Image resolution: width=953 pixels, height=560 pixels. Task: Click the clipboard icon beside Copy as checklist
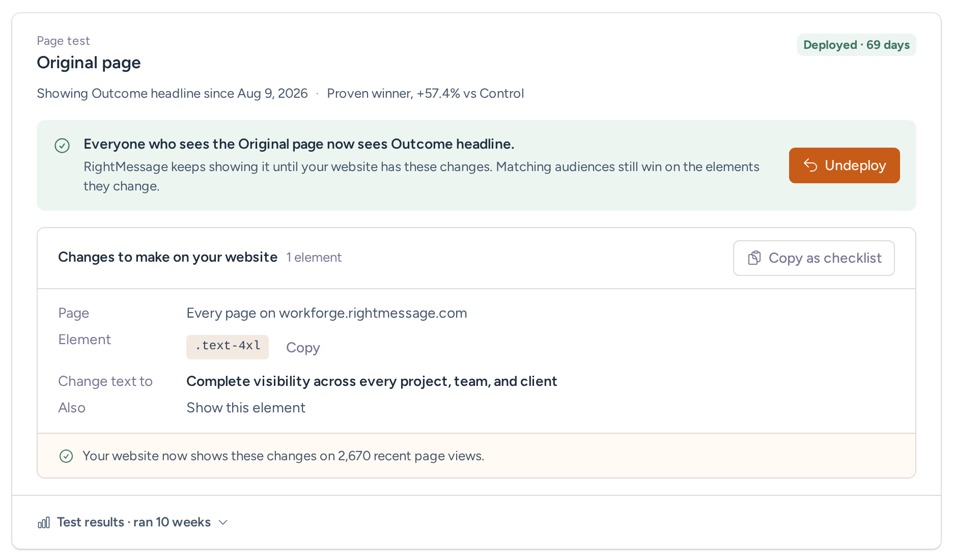pos(754,258)
